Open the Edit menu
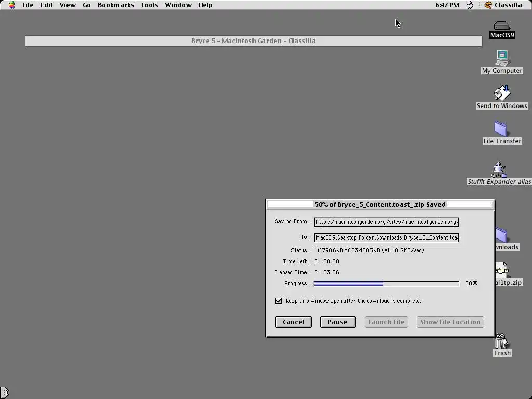Image resolution: width=532 pixels, height=399 pixels. click(47, 5)
